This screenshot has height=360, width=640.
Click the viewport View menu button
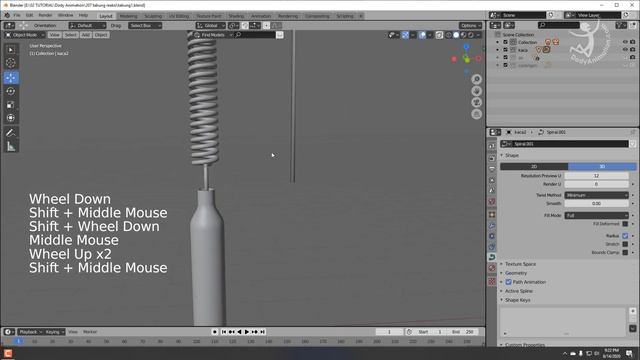pyautogui.click(x=54, y=35)
